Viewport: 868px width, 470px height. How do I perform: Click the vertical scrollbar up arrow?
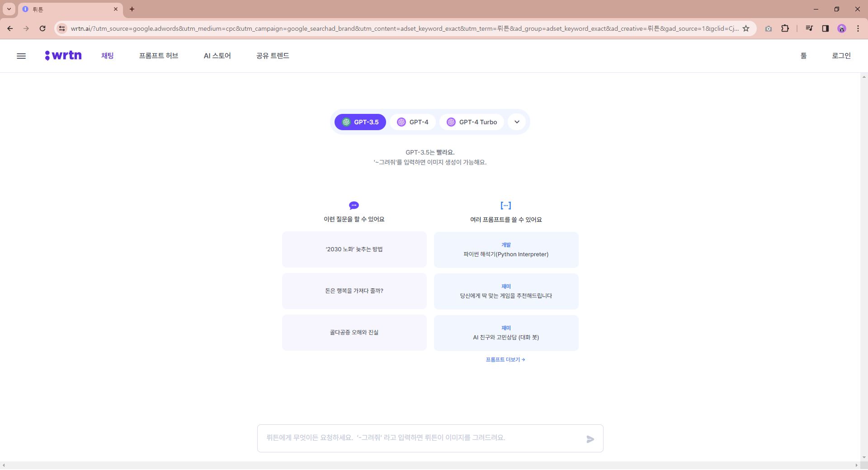[864, 77]
